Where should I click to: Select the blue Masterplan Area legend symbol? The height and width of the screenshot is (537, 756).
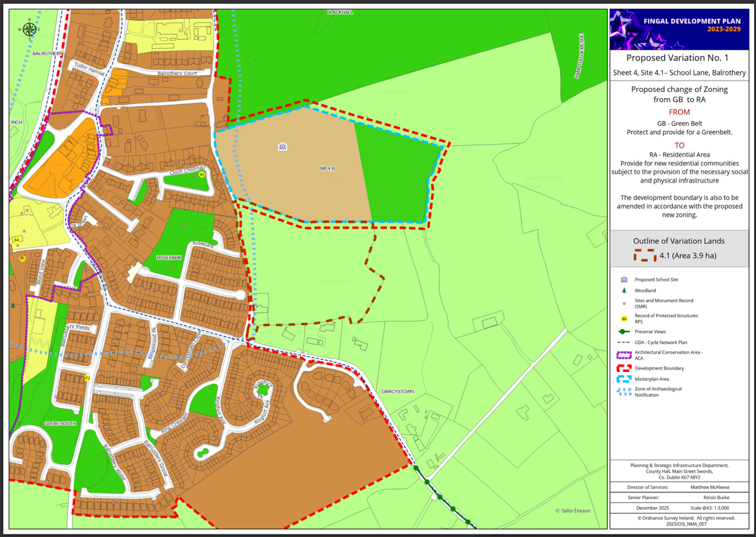point(624,380)
